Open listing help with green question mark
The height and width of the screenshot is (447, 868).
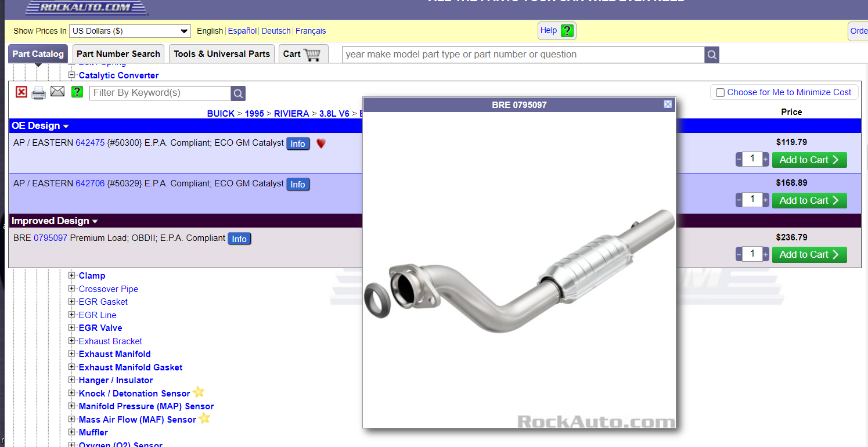click(77, 92)
